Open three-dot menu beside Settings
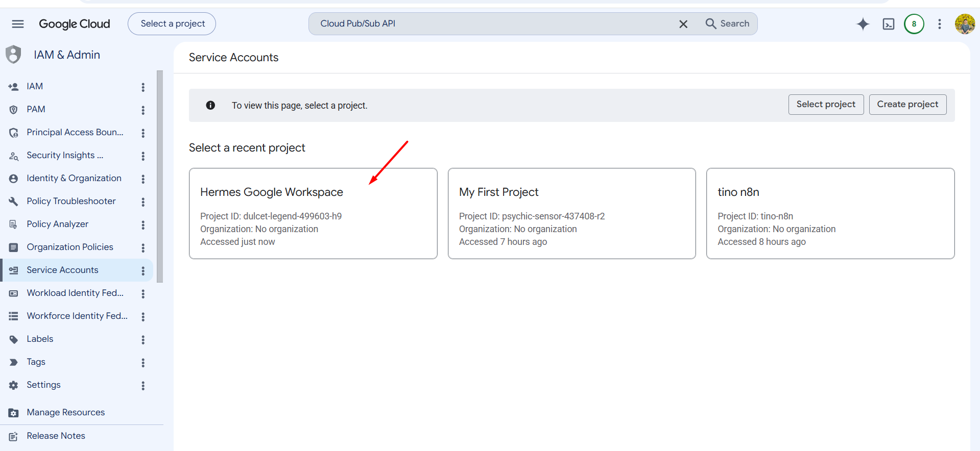 pos(143,386)
